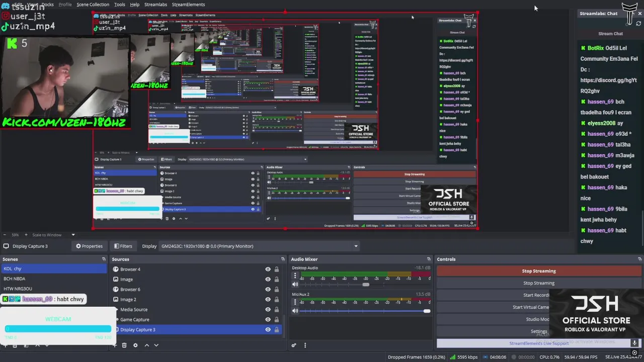Viewport: 644px width, 362px height.
Task: Click the Browser 6 globe icon
Action: point(116,289)
